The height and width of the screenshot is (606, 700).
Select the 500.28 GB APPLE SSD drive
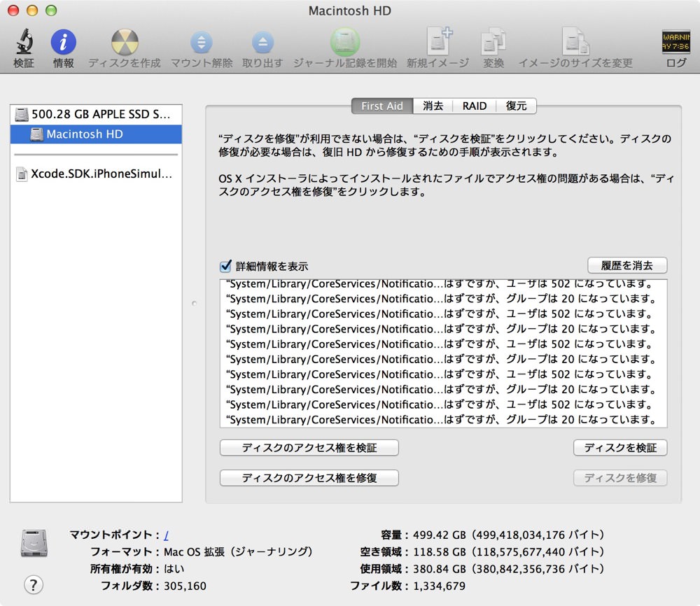(96, 114)
